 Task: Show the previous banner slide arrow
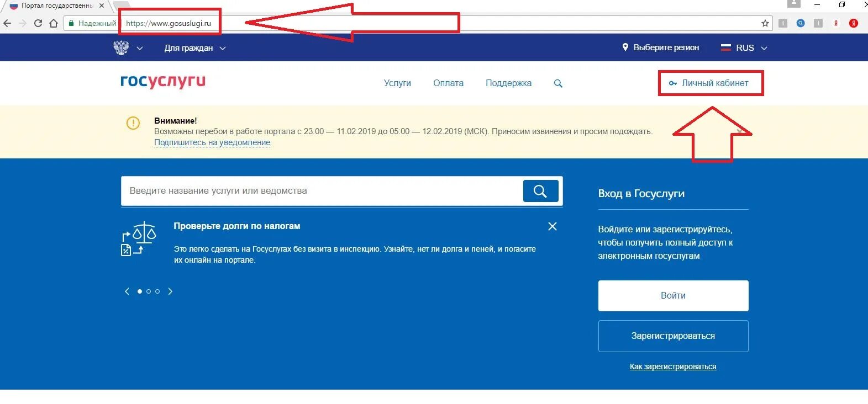pyautogui.click(x=127, y=291)
